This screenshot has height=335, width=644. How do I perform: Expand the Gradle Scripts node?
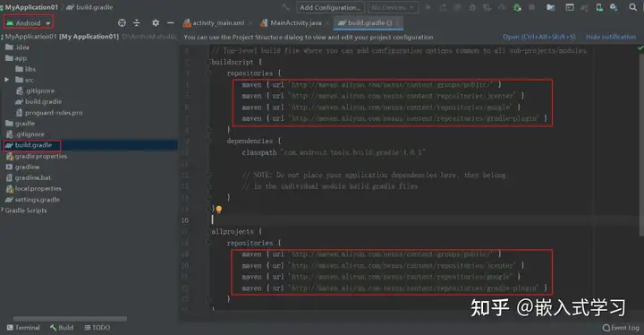[x=2, y=210]
